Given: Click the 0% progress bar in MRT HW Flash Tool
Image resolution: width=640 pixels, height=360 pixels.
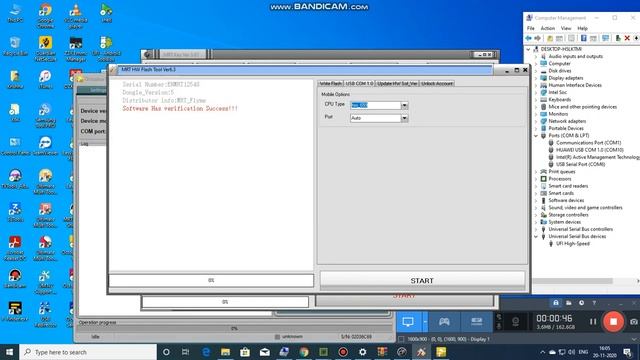Looking at the screenshot, I should tap(211, 280).
